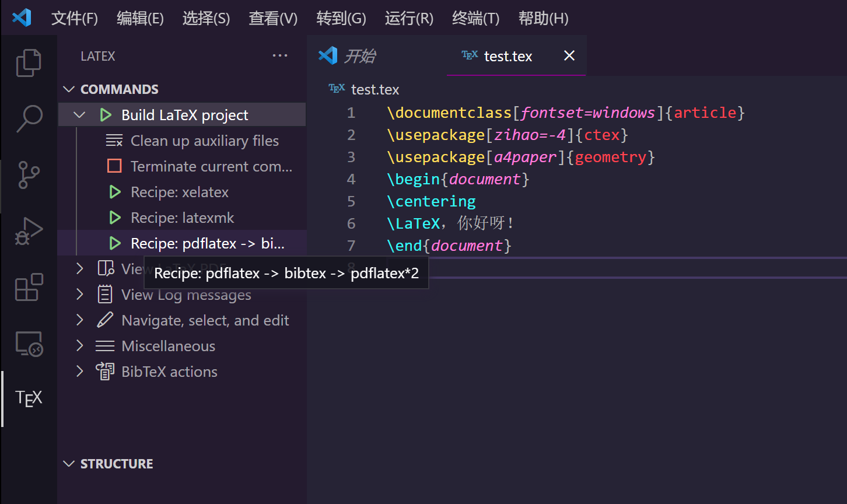The height and width of the screenshot is (504, 847).
Task: Expand the BibTeX actions group
Action: pyautogui.click(x=80, y=372)
